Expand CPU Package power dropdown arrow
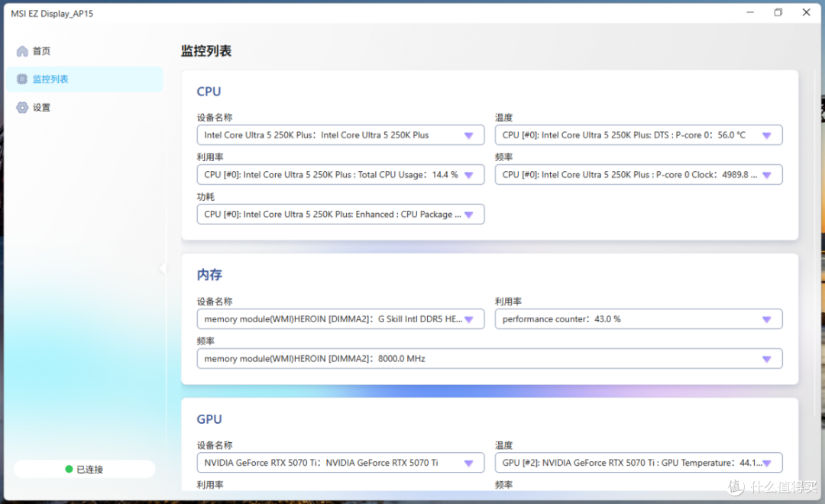This screenshot has width=825, height=504. tap(469, 215)
